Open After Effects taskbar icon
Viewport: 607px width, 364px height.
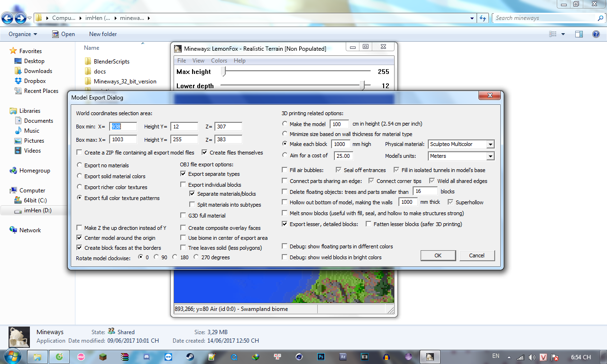click(x=343, y=357)
